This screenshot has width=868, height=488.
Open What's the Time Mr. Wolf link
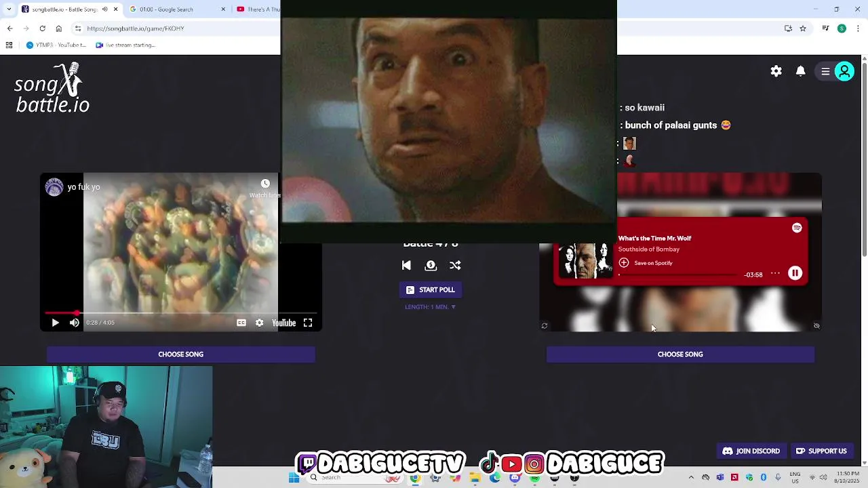[654, 239]
